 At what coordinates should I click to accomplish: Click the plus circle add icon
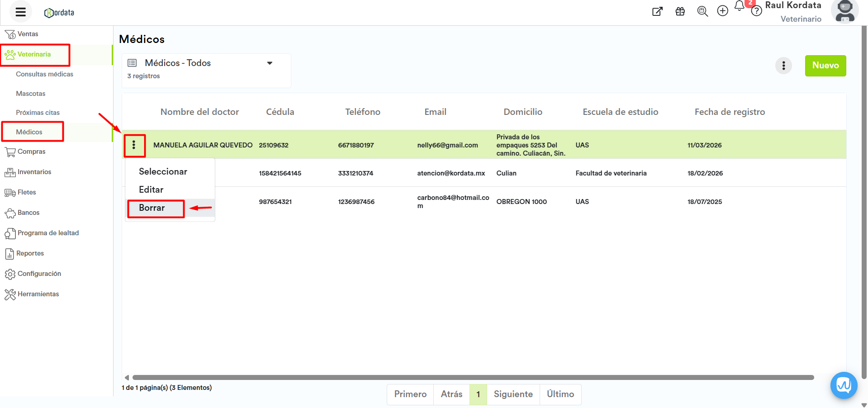pyautogui.click(x=722, y=11)
